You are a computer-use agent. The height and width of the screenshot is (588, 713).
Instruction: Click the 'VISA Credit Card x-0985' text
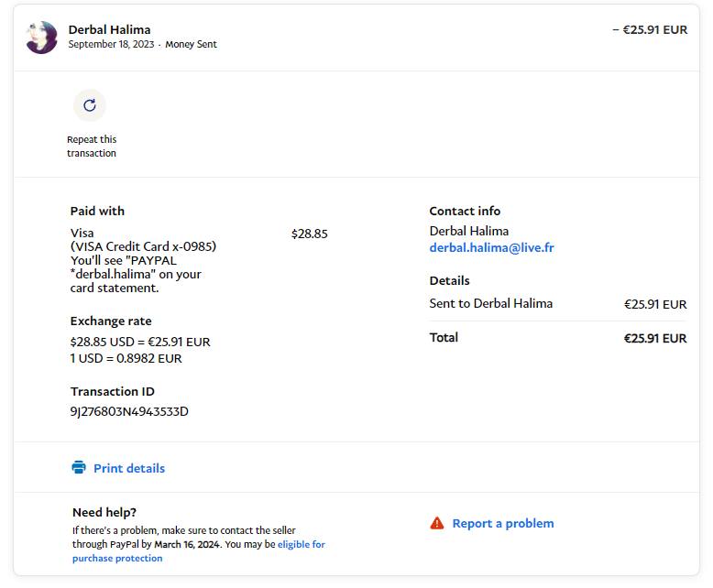click(x=143, y=246)
